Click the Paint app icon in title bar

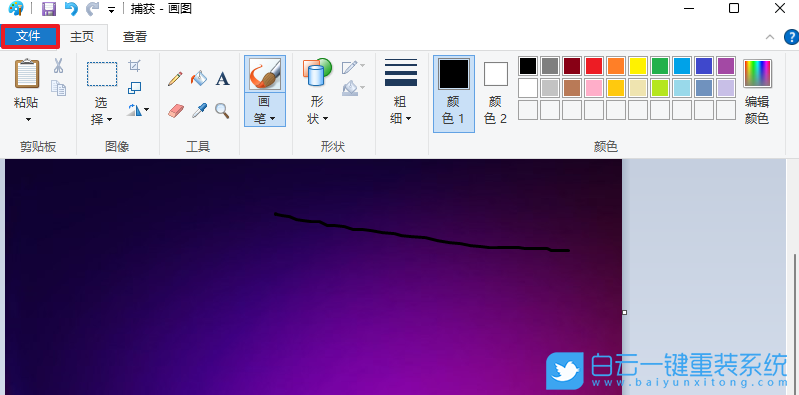16,9
